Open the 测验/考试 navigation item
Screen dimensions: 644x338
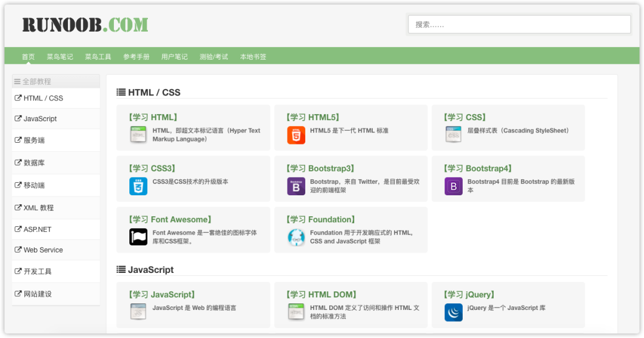tap(214, 57)
